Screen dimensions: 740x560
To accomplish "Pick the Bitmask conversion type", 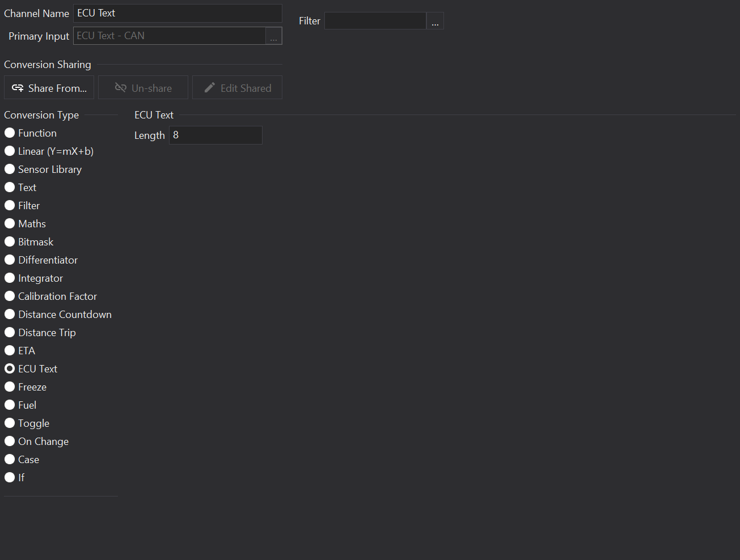I will (10, 242).
